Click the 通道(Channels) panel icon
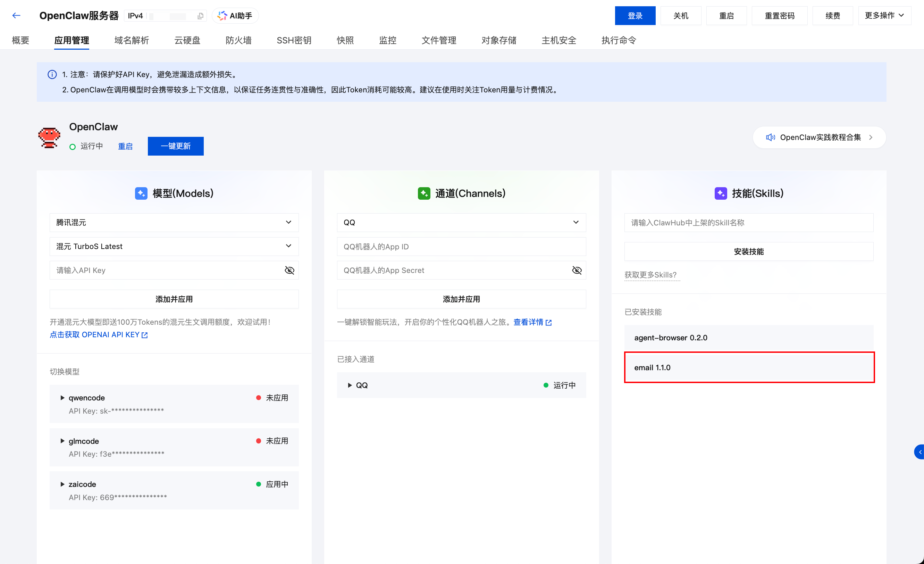Screen dimensions: 924x564 pos(424,193)
